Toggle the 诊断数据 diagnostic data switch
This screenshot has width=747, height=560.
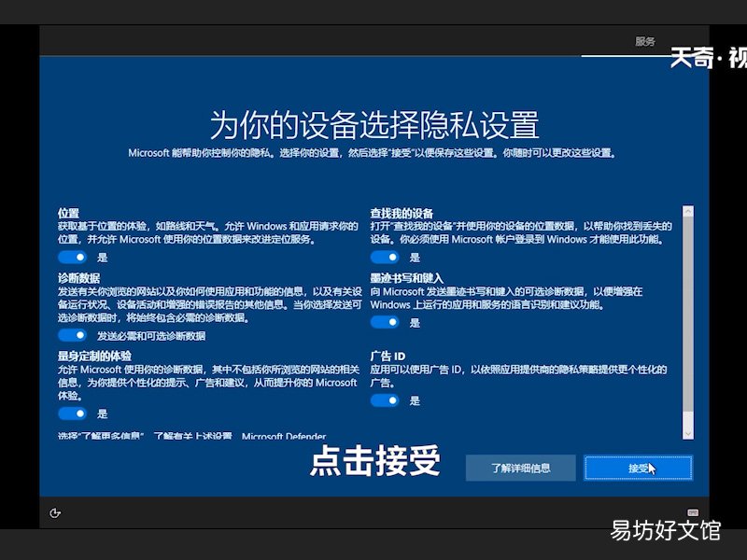click(73, 335)
